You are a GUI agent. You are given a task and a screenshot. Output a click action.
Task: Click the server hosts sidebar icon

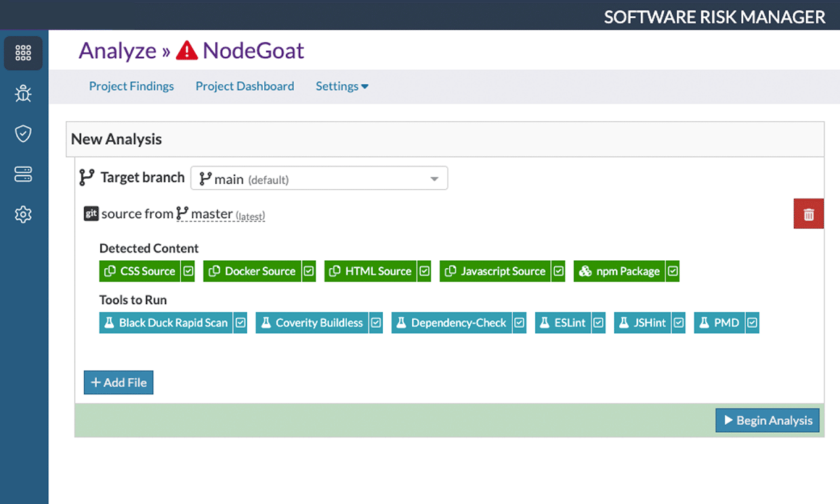[x=23, y=175]
